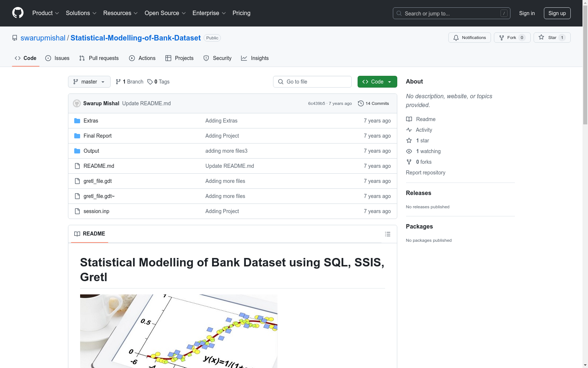Expand the Product menu
588x368 pixels.
pyautogui.click(x=46, y=13)
